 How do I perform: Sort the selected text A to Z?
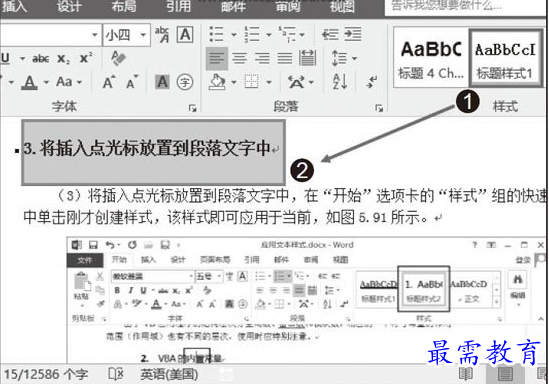pos(340,82)
